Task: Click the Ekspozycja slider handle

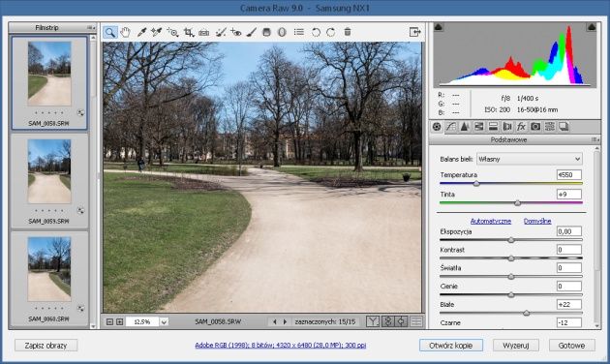Action: click(x=511, y=240)
